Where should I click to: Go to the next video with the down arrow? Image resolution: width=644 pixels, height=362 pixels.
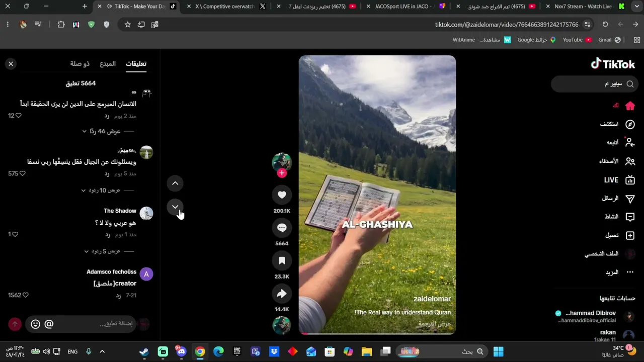(175, 207)
